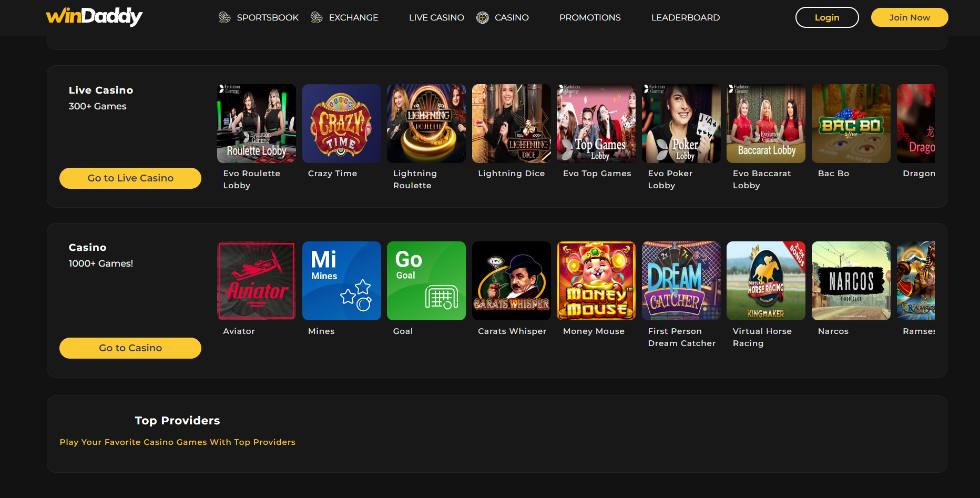Image resolution: width=980 pixels, height=498 pixels.
Task: Open Evo Poker Lobby thumbnail
Action: [x=681, y=124]
